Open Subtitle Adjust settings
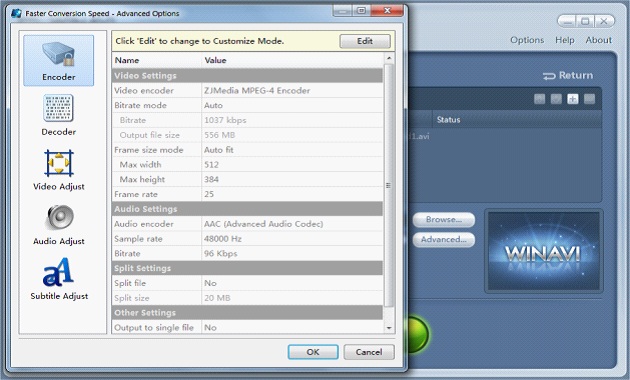630x380 pixels. 59,279
